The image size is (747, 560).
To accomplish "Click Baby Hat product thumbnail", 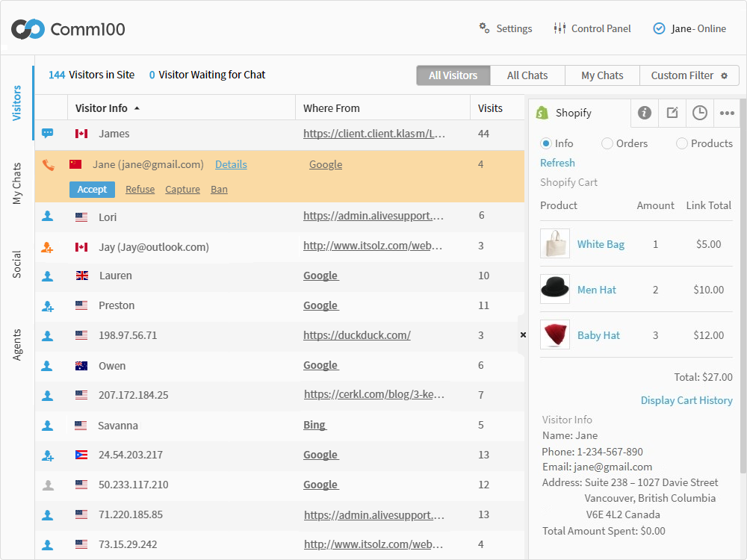I will [555, 335].
